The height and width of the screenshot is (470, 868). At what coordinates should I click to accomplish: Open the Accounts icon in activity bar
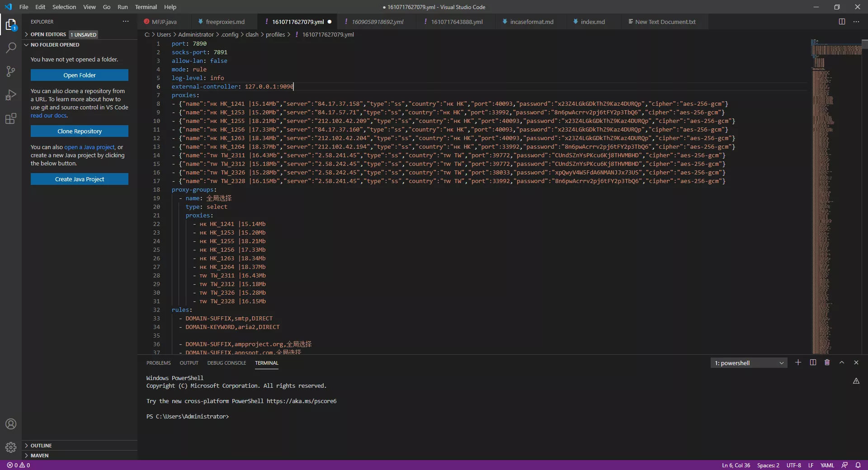tap(11, 424)
